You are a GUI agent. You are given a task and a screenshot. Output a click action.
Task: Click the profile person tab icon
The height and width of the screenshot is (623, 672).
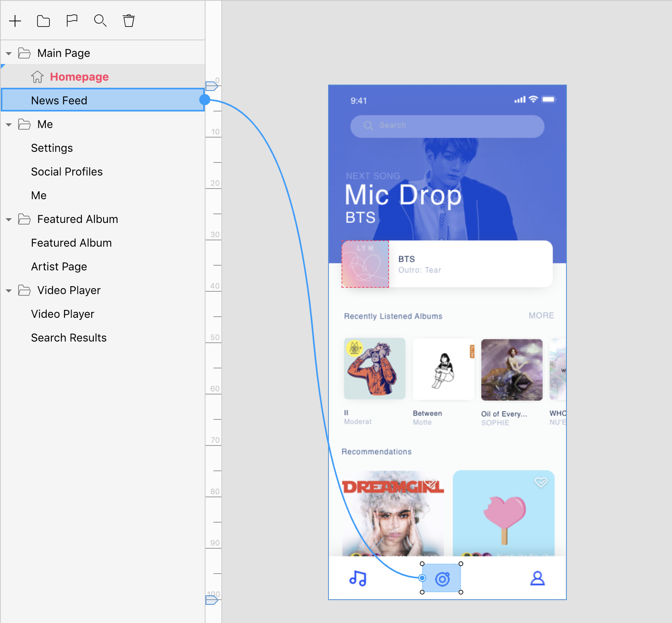537,578
